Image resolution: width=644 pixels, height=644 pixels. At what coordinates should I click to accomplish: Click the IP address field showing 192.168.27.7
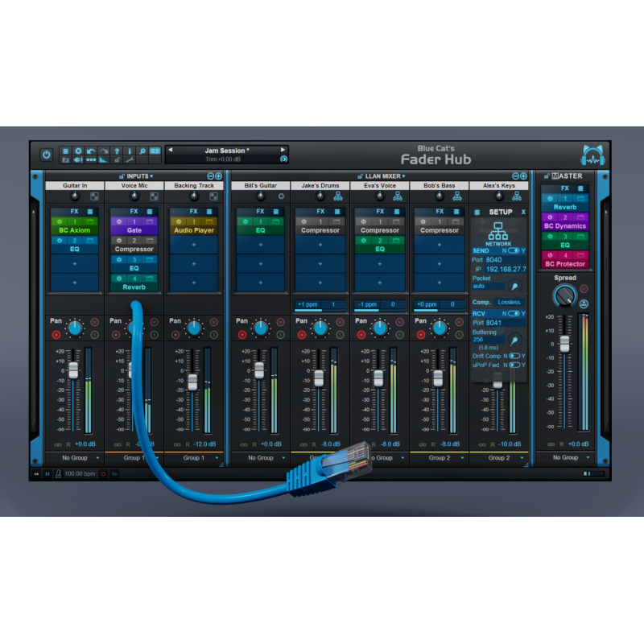click(507, 268)
